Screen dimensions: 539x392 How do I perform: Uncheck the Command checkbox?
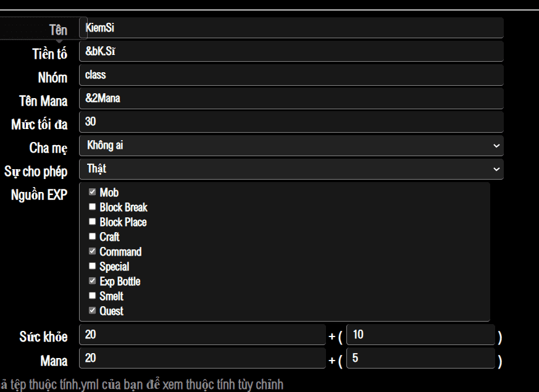93,252
